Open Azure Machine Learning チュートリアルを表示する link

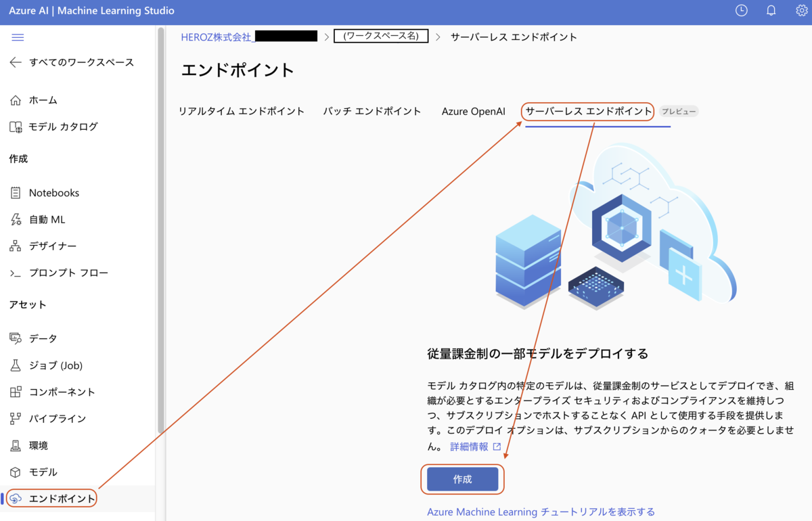[541, 512]
